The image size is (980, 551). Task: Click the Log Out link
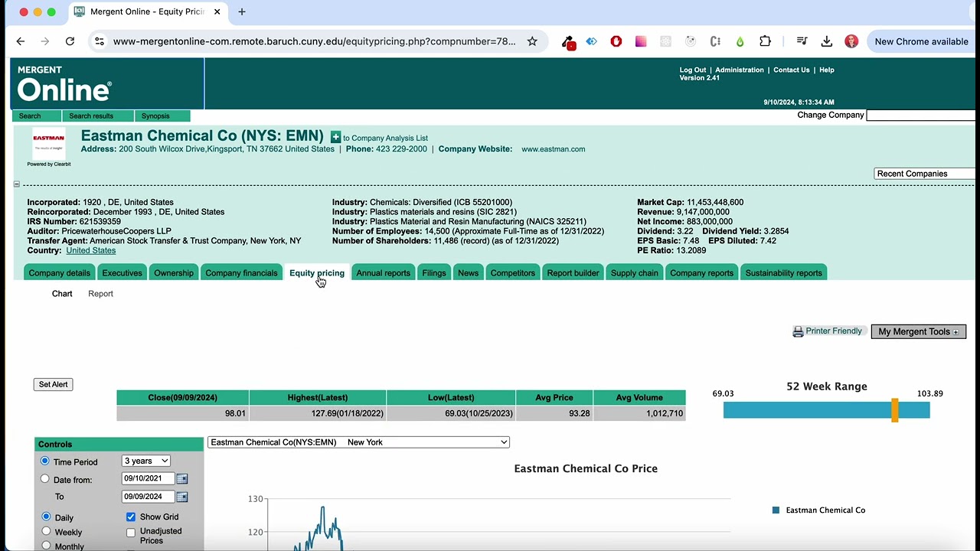[693, 70]
